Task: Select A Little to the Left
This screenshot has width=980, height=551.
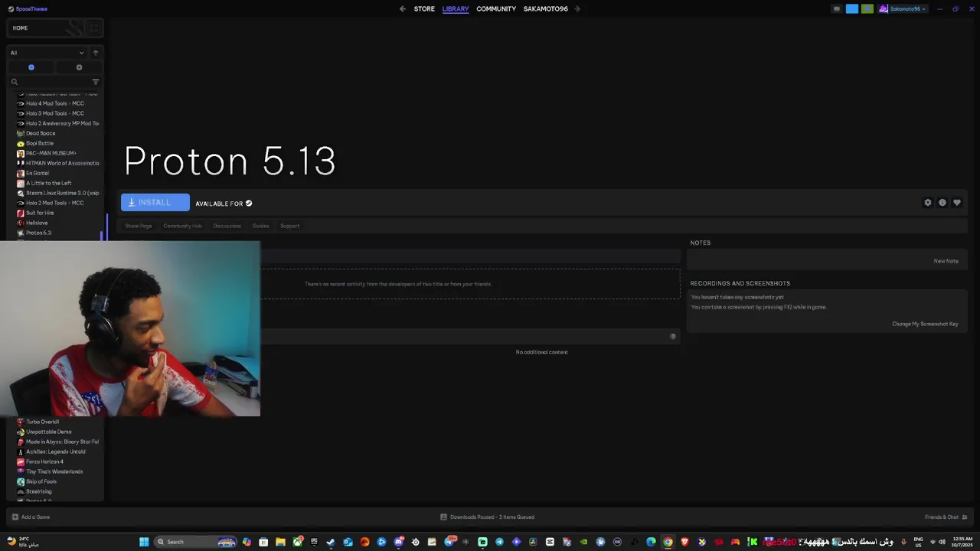Action: [48, 183]
